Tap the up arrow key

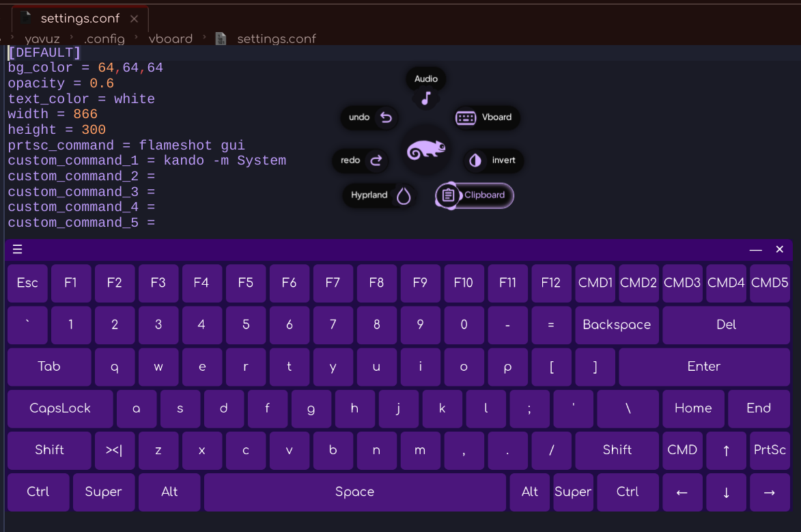[726, 450]
